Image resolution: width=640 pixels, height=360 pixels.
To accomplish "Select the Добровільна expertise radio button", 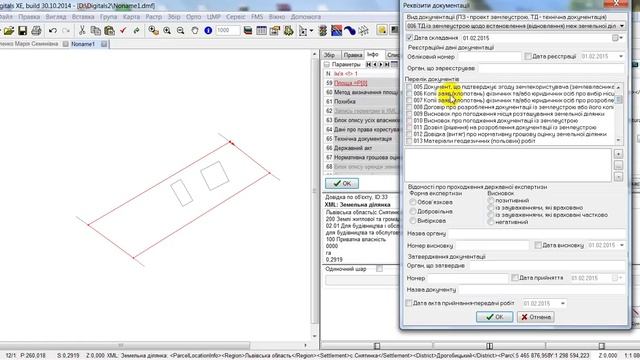I will (x=413, y=211).
